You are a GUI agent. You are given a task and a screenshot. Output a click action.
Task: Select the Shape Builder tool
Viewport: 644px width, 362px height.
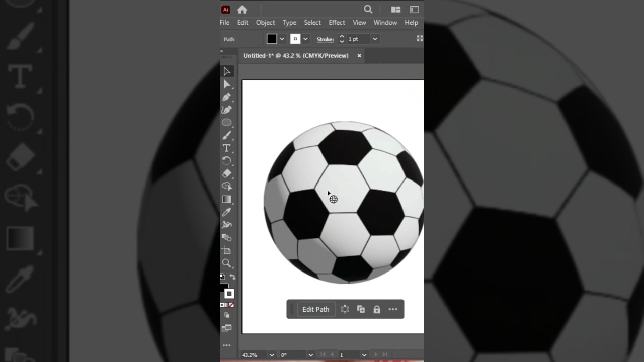pos(227,187)
